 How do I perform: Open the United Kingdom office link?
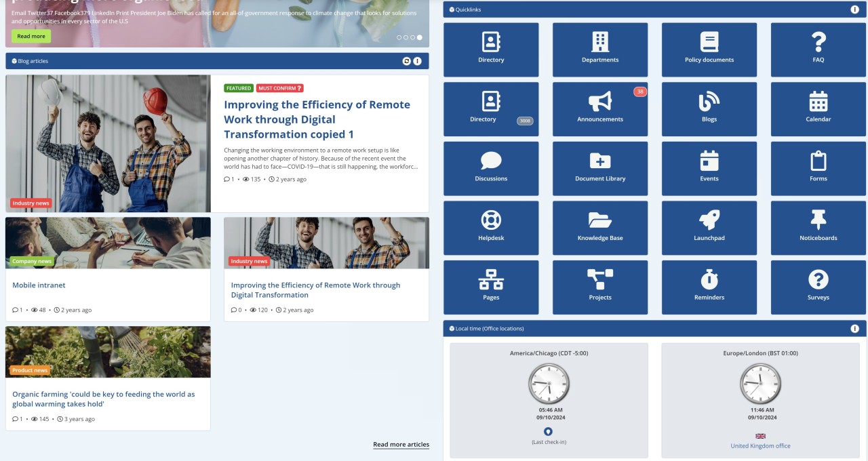(760, 446)
